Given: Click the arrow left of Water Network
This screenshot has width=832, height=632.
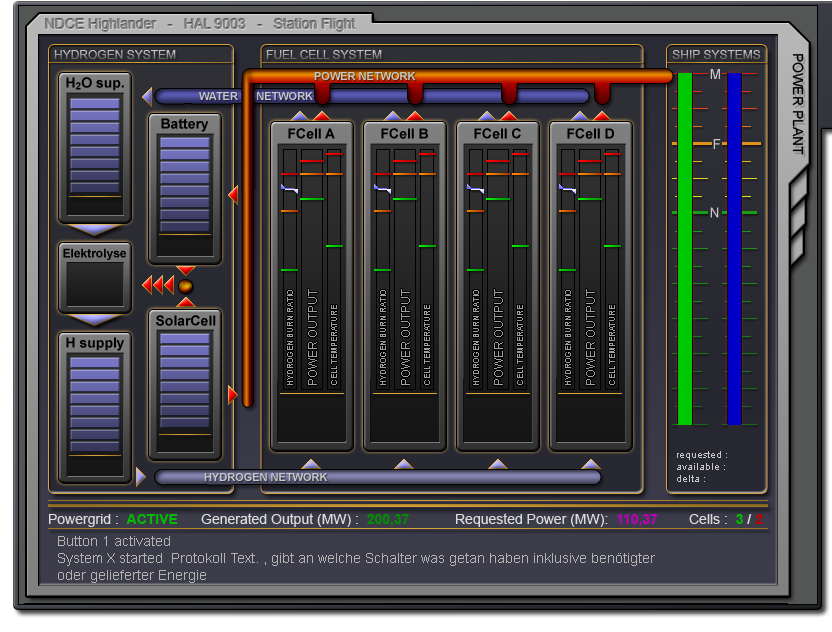Looking at the screenshot, I should click(147, 96).
